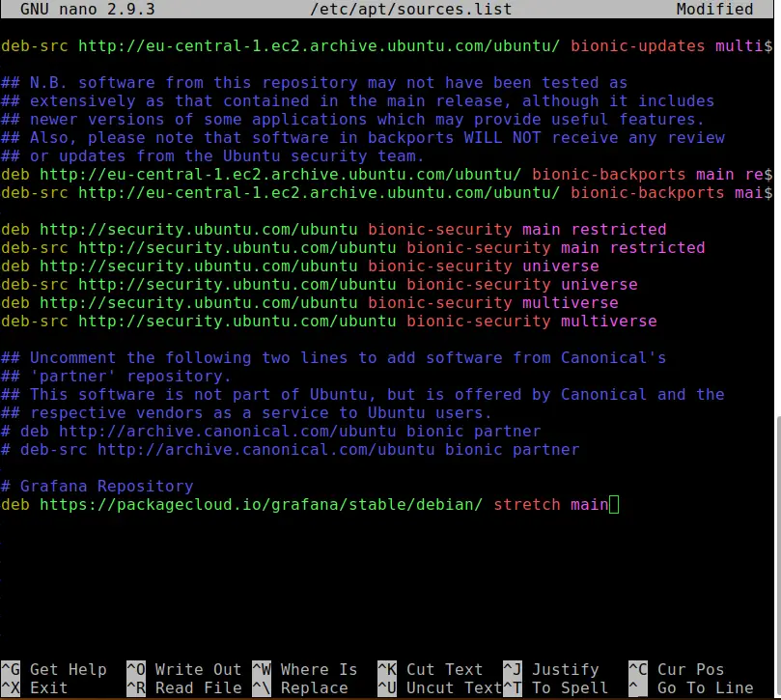Viewport: 781px width, 700px height.
Task: Click the comment starting 'extensively as that contained'
Action: pyautogui.click(x=357, y=101)
